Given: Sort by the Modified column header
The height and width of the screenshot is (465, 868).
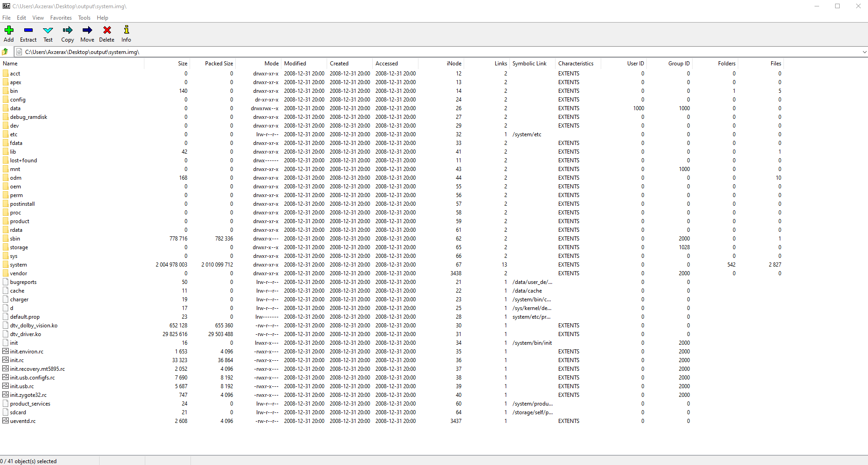Looking at the screenshot, I should [304, 64].
